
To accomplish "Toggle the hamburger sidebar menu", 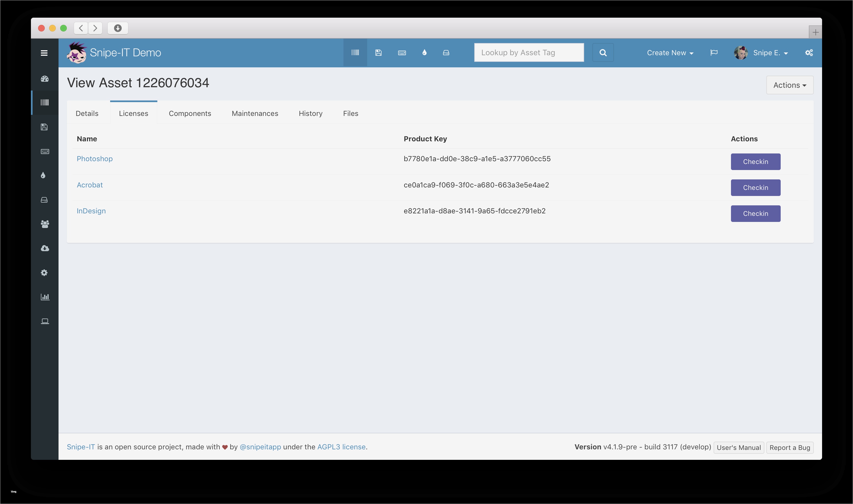I will pyautogui.click(x=44, y=53).
